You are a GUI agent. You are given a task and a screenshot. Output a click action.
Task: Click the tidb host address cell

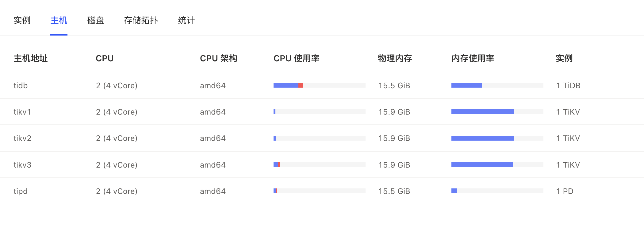(21, 85)
